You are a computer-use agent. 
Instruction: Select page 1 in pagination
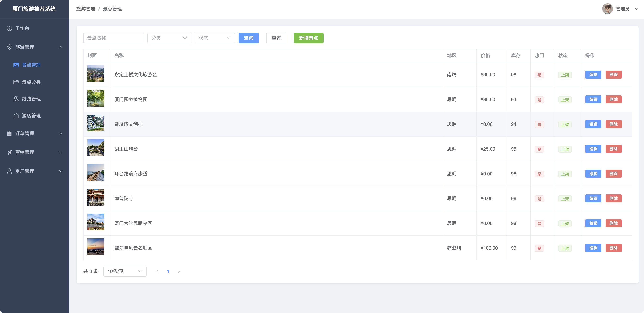pyautogui.click(x=168, y=271)
